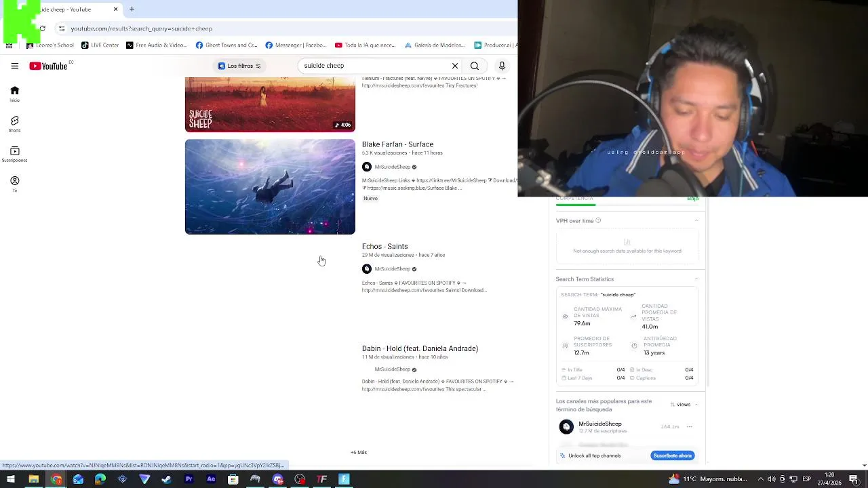Open Blake Farfan - Surface video title

[x=397, y=144]
